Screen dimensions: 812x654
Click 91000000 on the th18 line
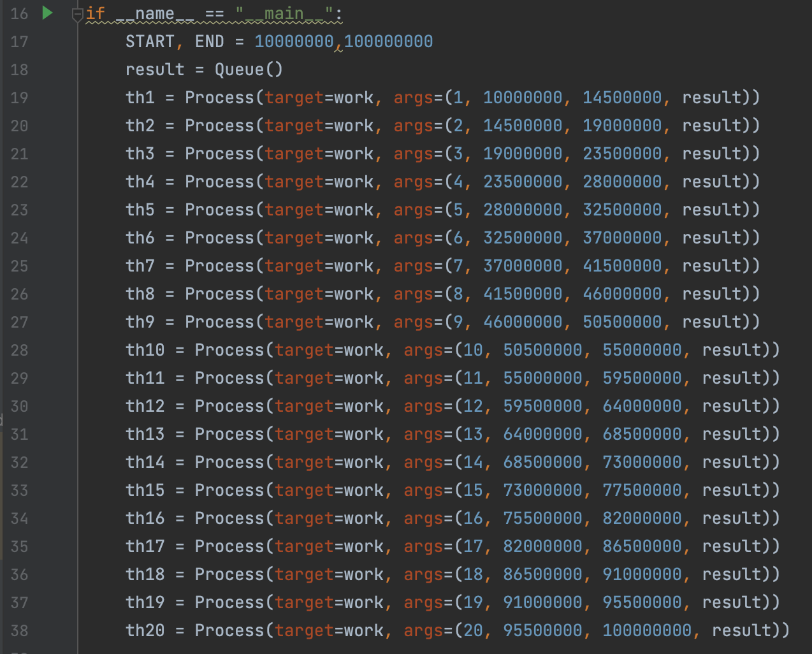(x=642, y=575)
